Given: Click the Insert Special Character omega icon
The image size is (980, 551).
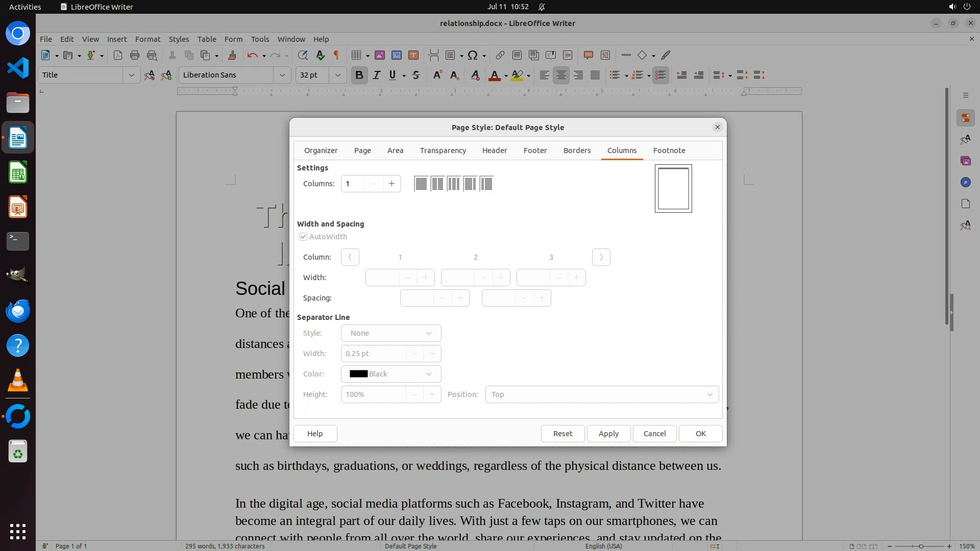Looking at the screenshot, I should (472, 56).
